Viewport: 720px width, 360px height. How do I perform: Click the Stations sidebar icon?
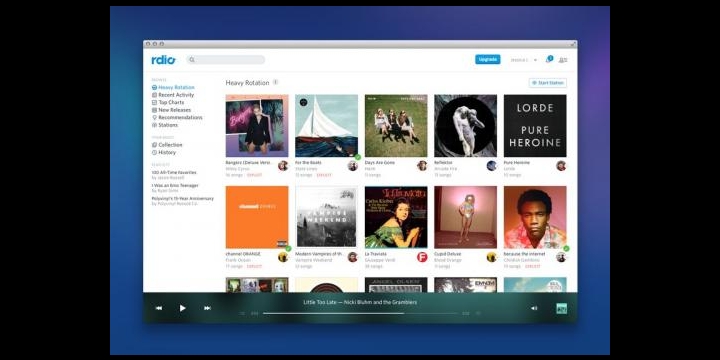coord(154,125)
